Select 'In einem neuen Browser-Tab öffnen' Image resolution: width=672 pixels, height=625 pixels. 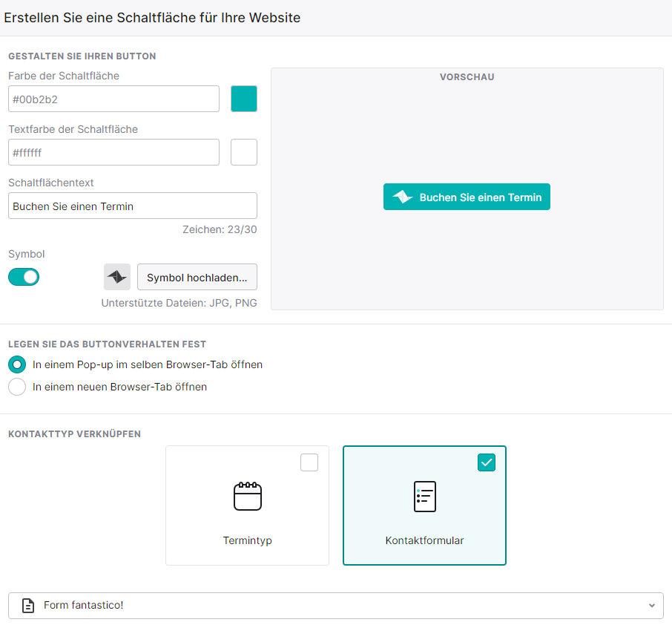17,387
